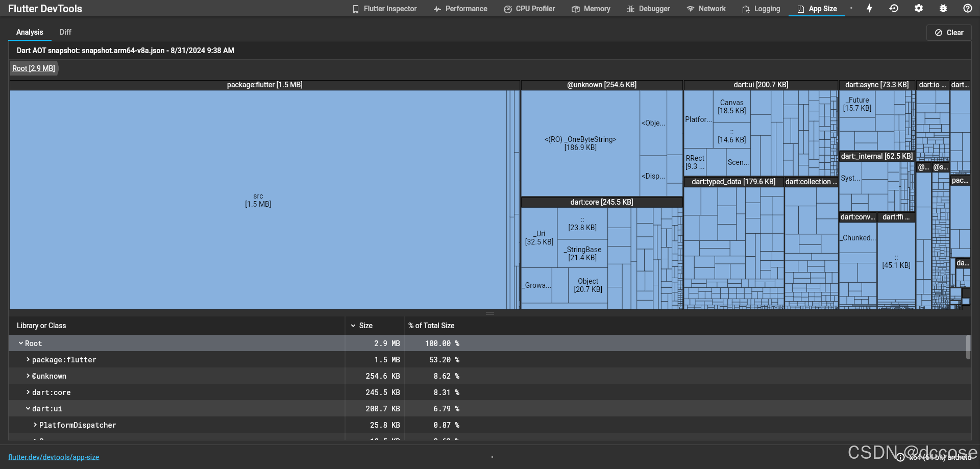This screenshot has height=469, width=980.
Task: Select the _OneByteString [186.9 KB] block
Action: 580,143
